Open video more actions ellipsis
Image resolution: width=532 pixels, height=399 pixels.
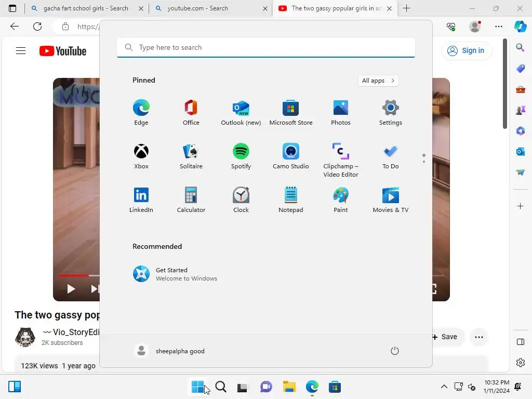click(x=478, y=337)
